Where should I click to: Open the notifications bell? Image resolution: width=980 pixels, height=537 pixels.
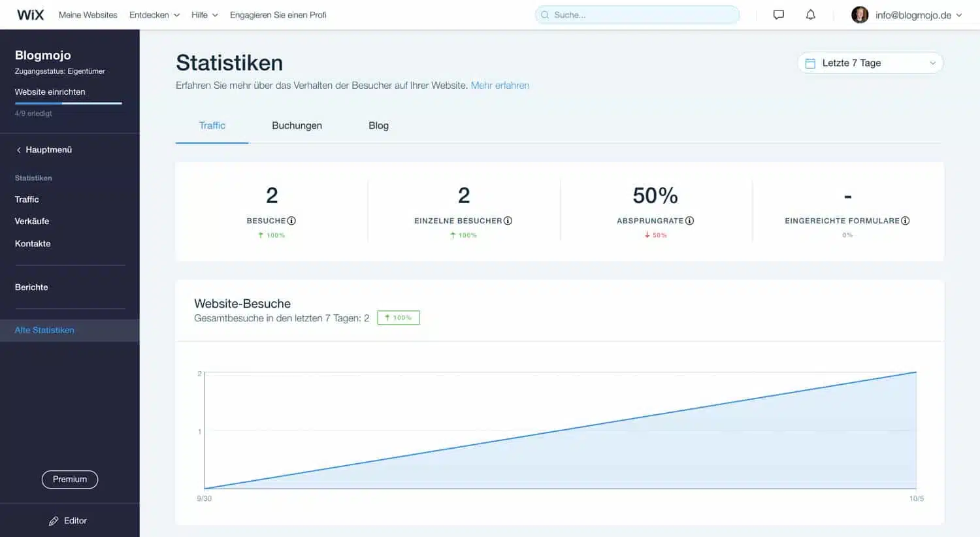810,14
